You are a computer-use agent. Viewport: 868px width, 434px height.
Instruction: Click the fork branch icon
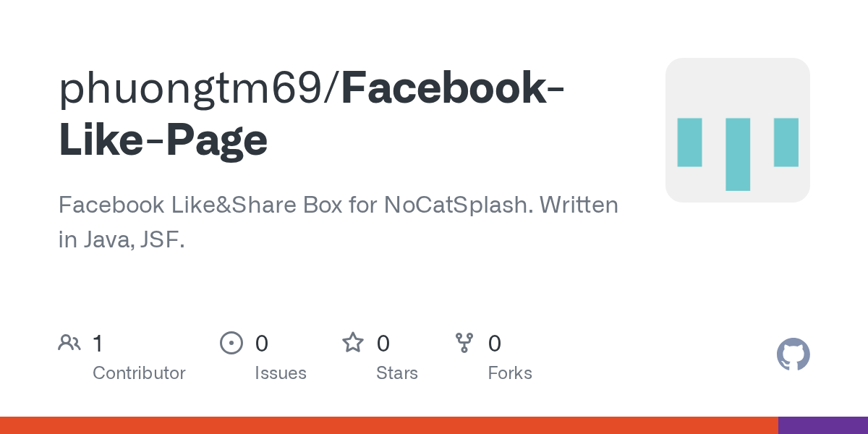tap(464, 343)
